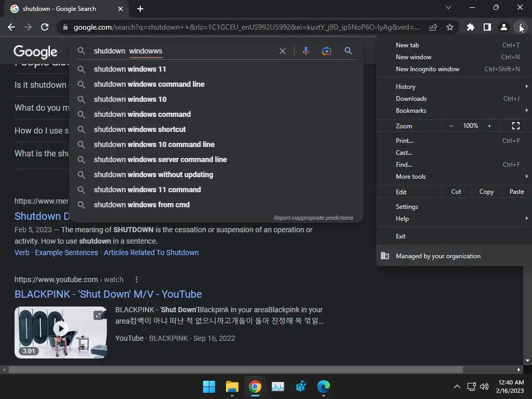
Task: Choose New tab from Chrome menu
Action: (x=454, y=45)
